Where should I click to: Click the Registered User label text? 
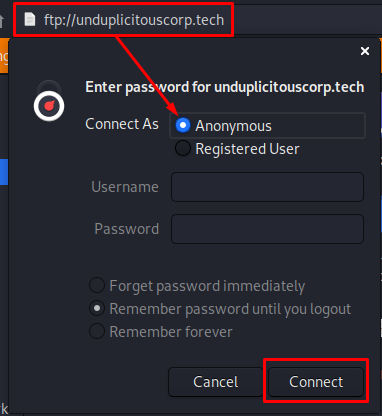click(247, 149)
